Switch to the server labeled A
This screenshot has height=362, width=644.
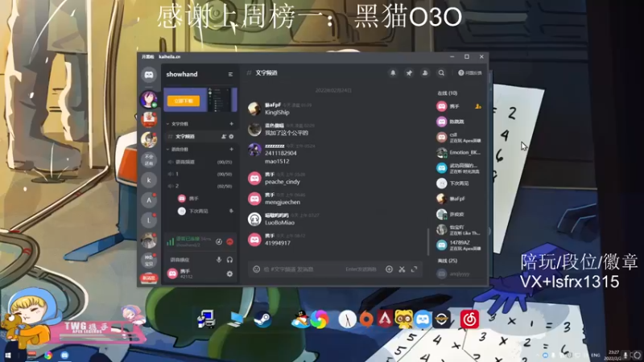149,200
